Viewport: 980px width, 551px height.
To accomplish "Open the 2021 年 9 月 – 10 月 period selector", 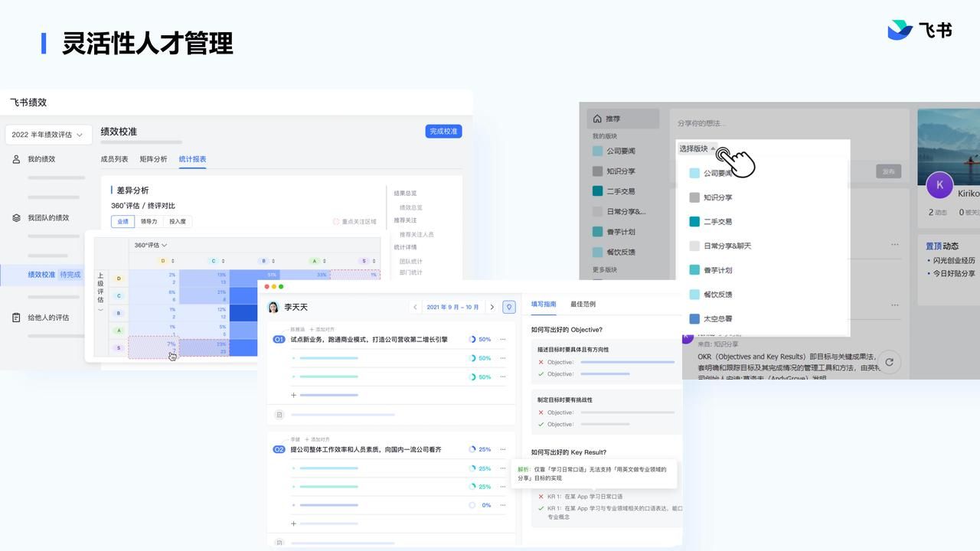I will pyautogui.click(x=454, y=307).
